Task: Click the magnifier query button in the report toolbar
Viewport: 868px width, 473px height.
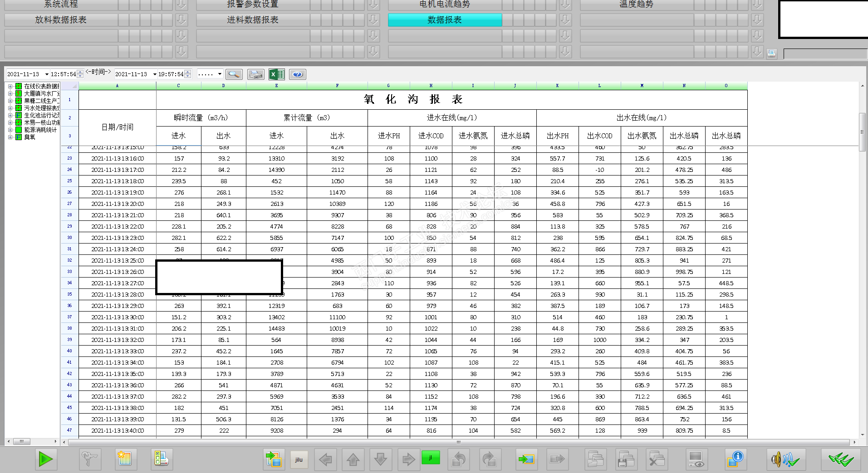Action: click(x=234, y=74)
